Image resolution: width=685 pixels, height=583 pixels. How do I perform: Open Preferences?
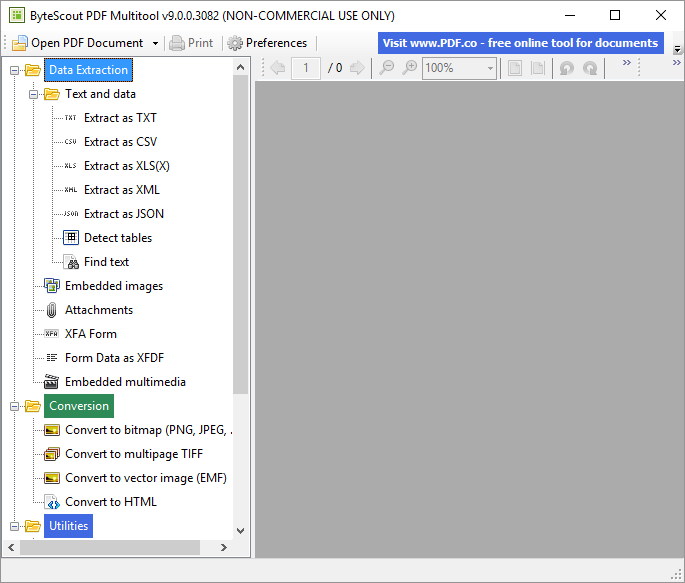coord(267,43)
